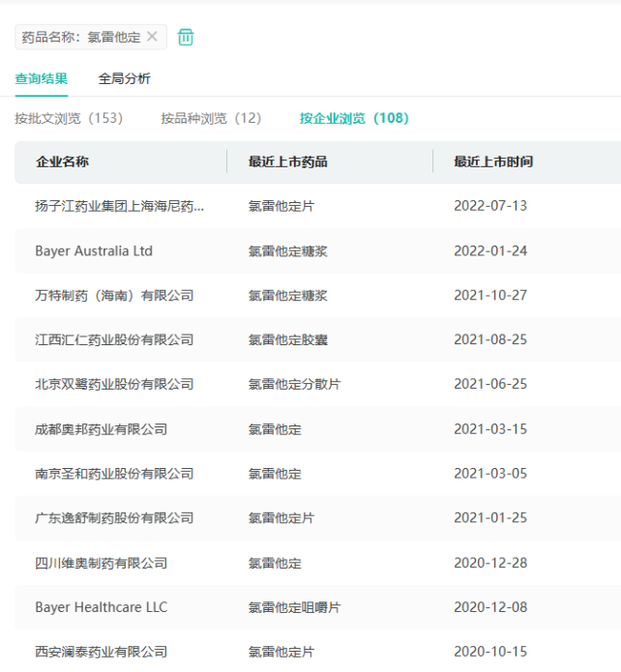The image size is (621, 672).
Task: Remove the 氯雷他定 filter tag
Action: pyautogui.click(x=152, y=37)
